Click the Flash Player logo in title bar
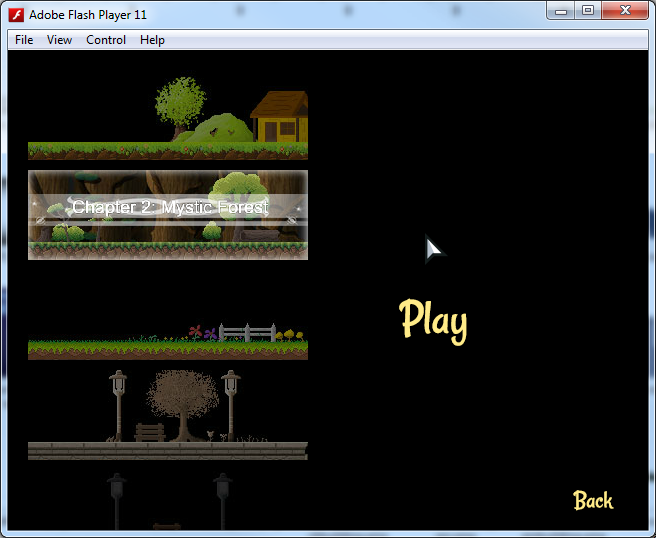 coord(16,14)
